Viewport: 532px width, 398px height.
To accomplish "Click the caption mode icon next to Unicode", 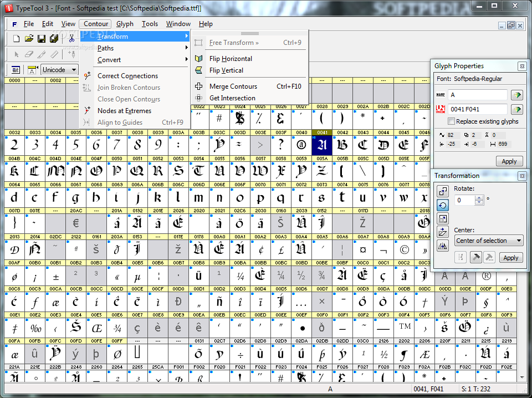I will pyautogui.click(x=32, y=69).
